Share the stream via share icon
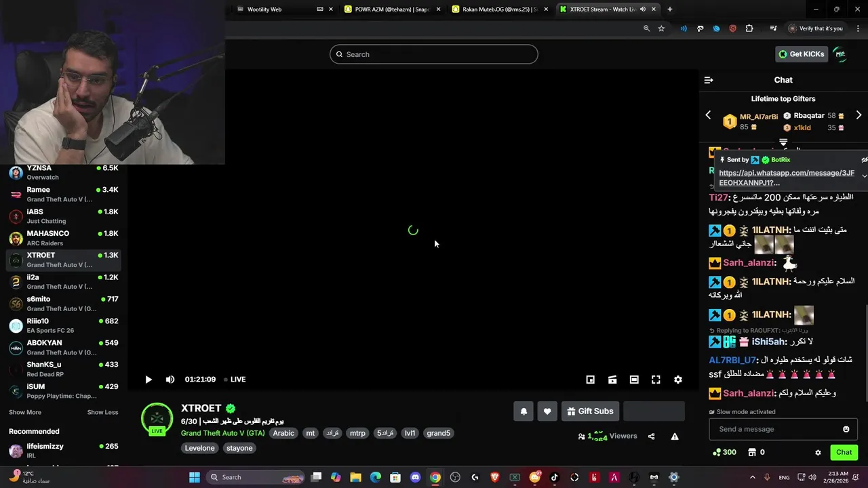Screen dimensions: 868x488 pos(651,436)
